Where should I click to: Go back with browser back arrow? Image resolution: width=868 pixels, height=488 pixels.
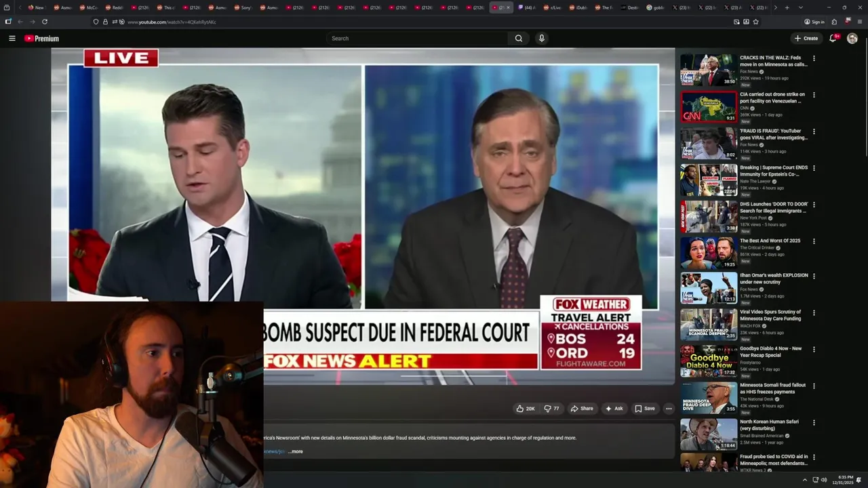20,22
